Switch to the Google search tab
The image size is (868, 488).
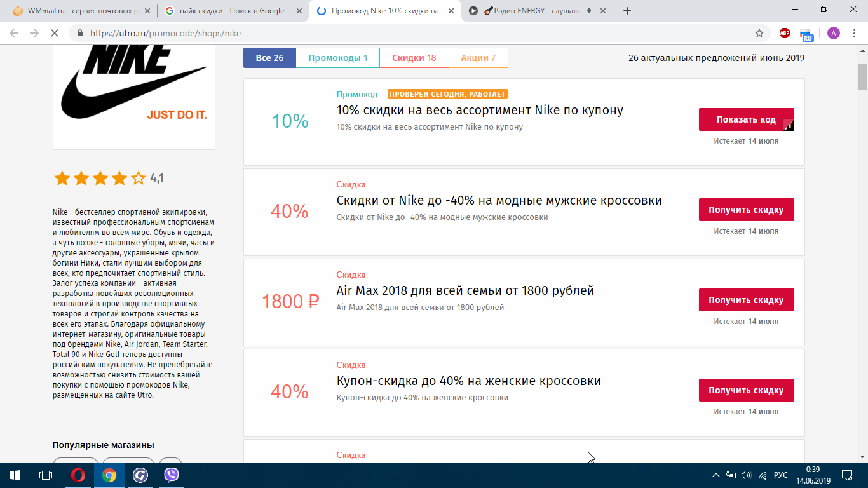pos(232,11)
